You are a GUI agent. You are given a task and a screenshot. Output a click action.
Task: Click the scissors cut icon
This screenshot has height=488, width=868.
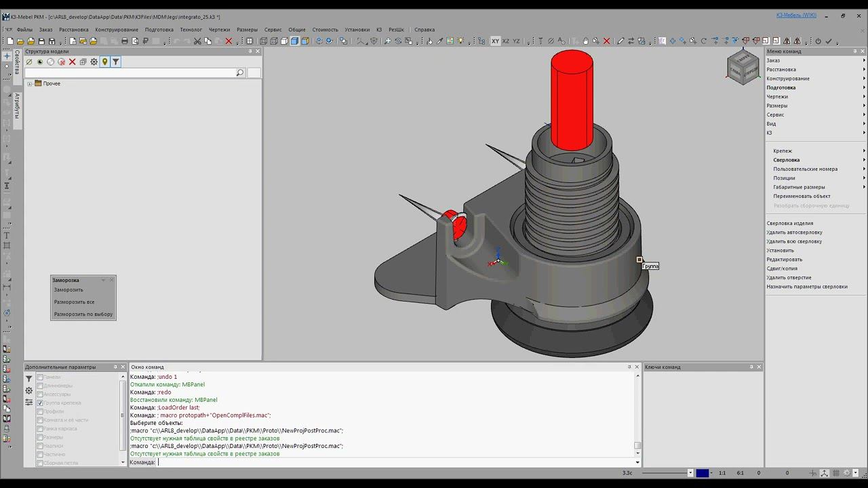coord(197,41)
